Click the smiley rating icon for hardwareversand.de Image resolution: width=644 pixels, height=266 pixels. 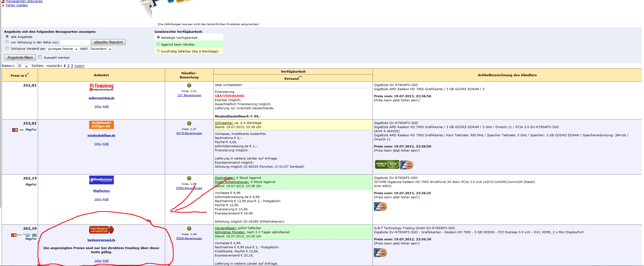point(189,228)
